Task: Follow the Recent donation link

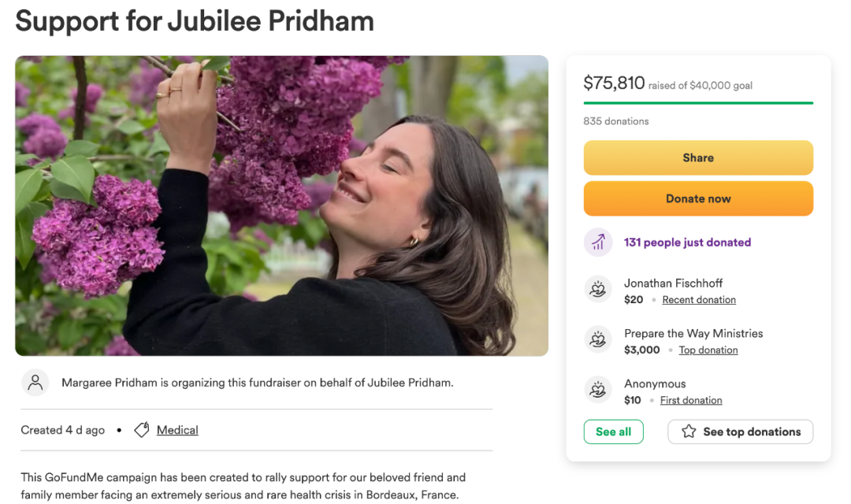Action: pyautogui.click(x=699, y=300)
